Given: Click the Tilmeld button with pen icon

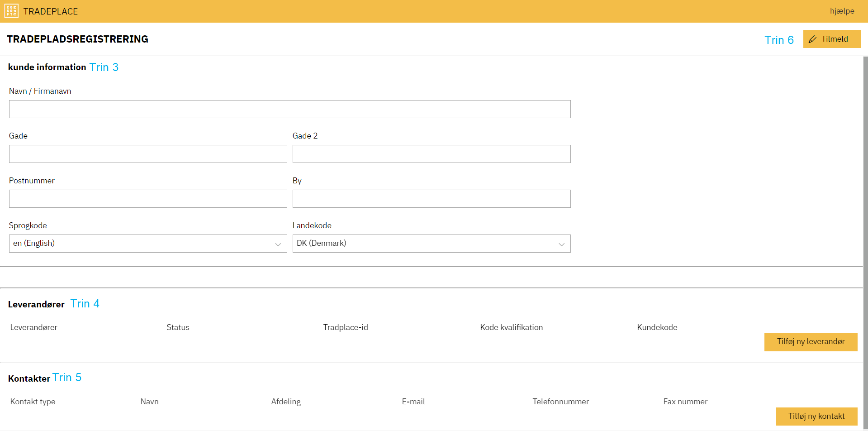Looking at the screenshot, I should click(831, 39).
